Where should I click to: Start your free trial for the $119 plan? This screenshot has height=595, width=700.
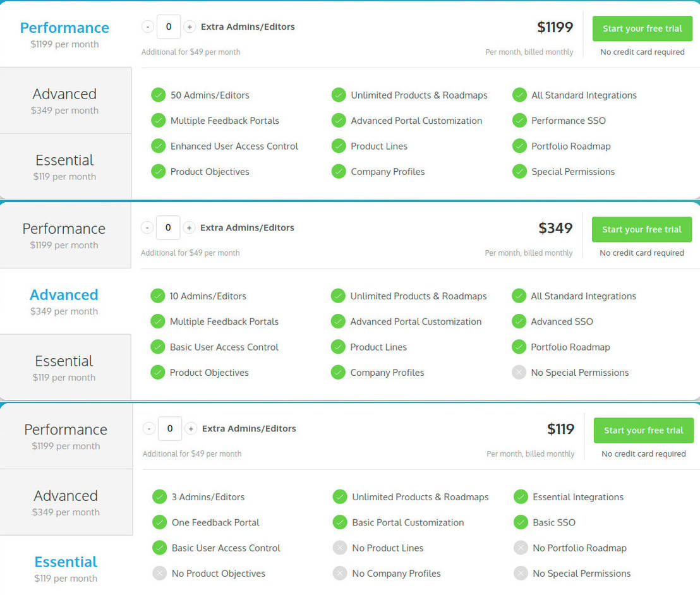click(x=644, y=430)
